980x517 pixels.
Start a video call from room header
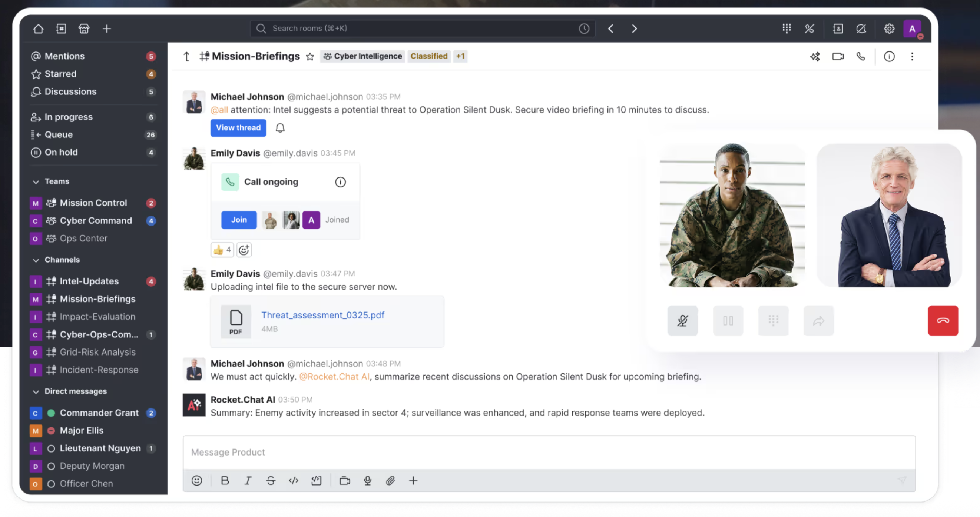pyautogui.click(x=838, y=57)
